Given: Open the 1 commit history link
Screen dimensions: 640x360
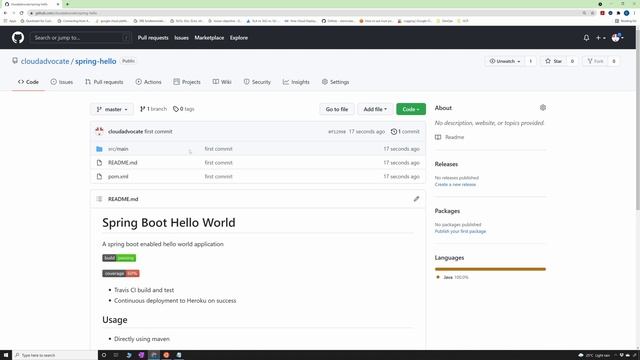Looking at the screenshot, I should coord(405,132).
